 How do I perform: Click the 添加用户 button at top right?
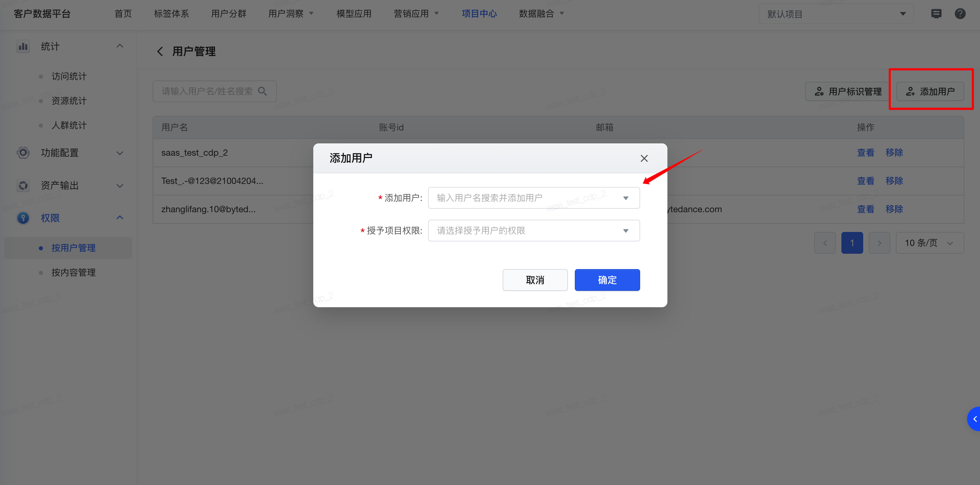pyautogui.click(x=930, y=91)
